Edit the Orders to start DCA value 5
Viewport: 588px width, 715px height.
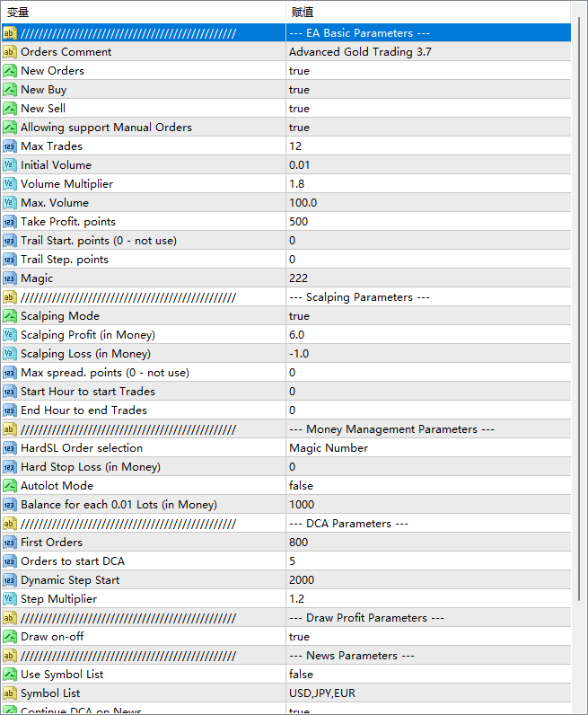tap(428, 561)
